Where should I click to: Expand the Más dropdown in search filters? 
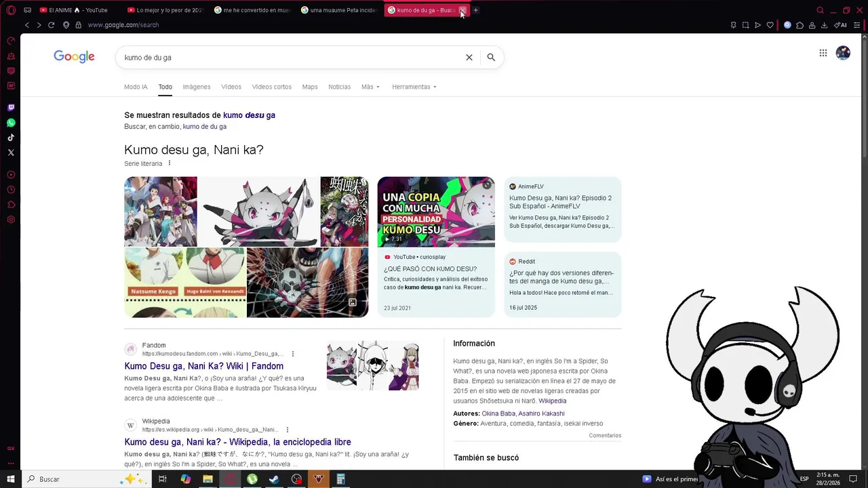pyautogui.click(x=370, y=87)
